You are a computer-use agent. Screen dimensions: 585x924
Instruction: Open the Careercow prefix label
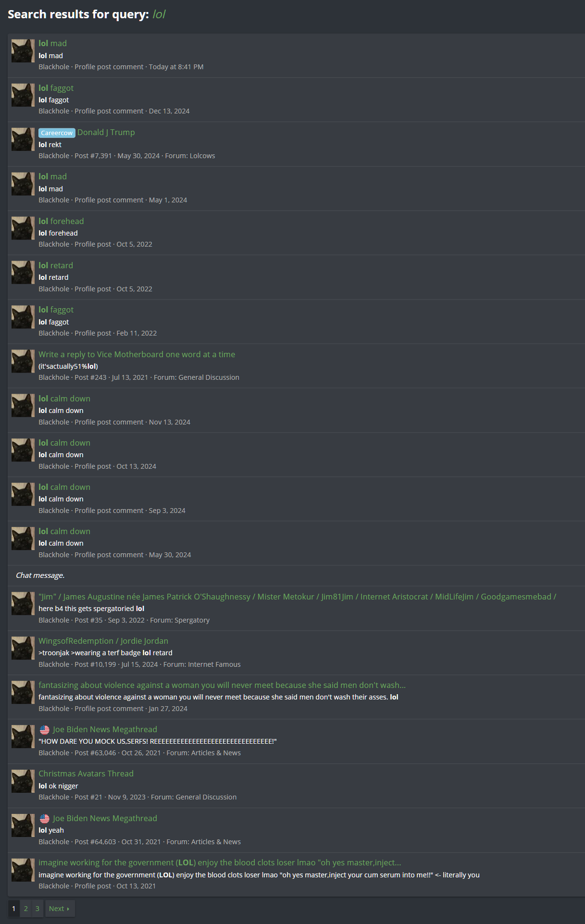pyautogui.click(x=57, y=133)
